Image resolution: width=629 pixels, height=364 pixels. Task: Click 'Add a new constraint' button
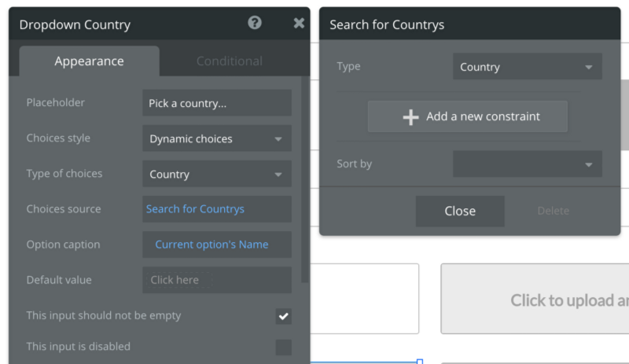pos(468,116)
